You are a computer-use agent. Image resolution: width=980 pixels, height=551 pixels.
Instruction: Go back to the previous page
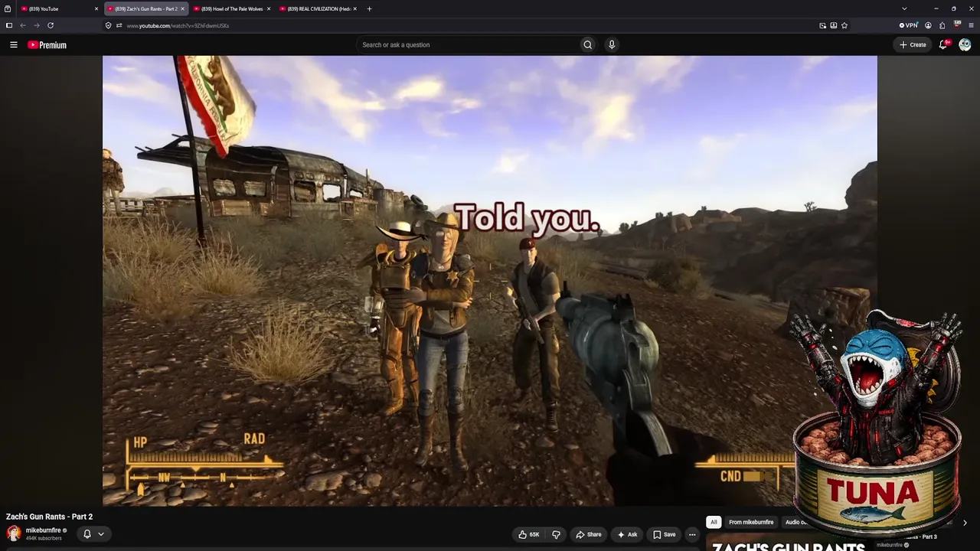(22, 25)
